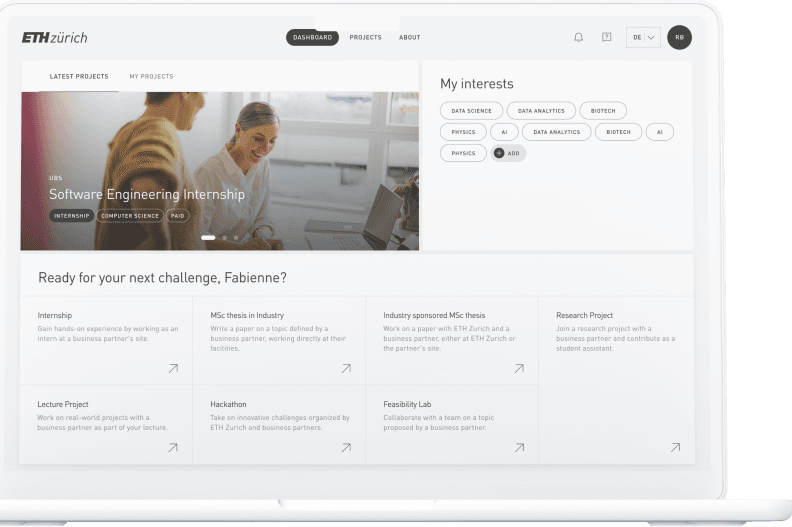792x527 pixels.
Task: Click the Feasibility Lab arrow icon
Action: [519, 448]
